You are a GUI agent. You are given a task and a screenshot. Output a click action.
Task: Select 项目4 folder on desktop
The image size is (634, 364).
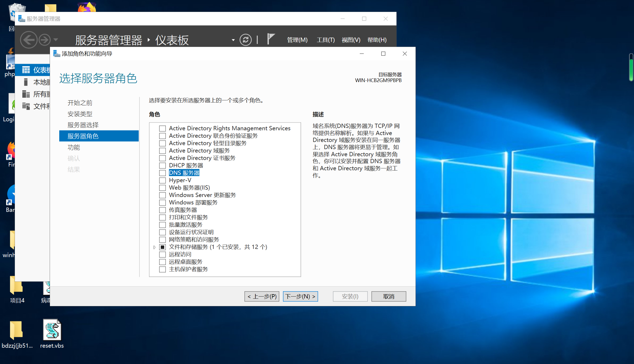point(17,290)
